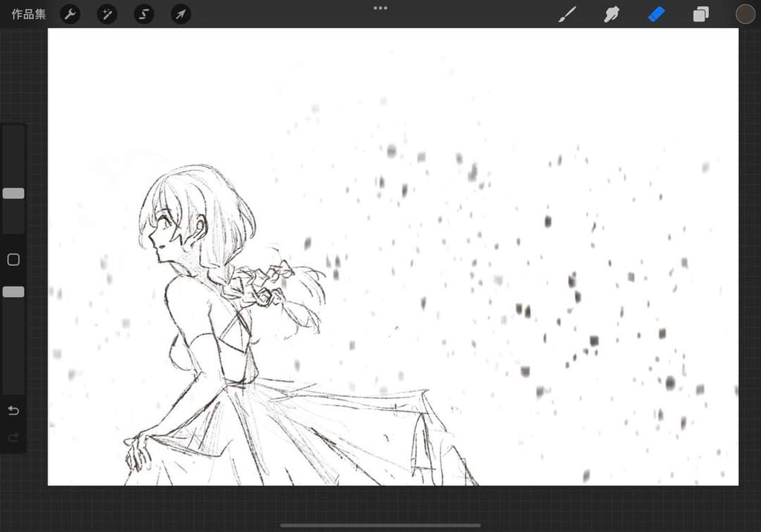The height and width of the screenshot is (532, 761).
Task: Open the Actions wrench menu
Action: pos(70,14)
